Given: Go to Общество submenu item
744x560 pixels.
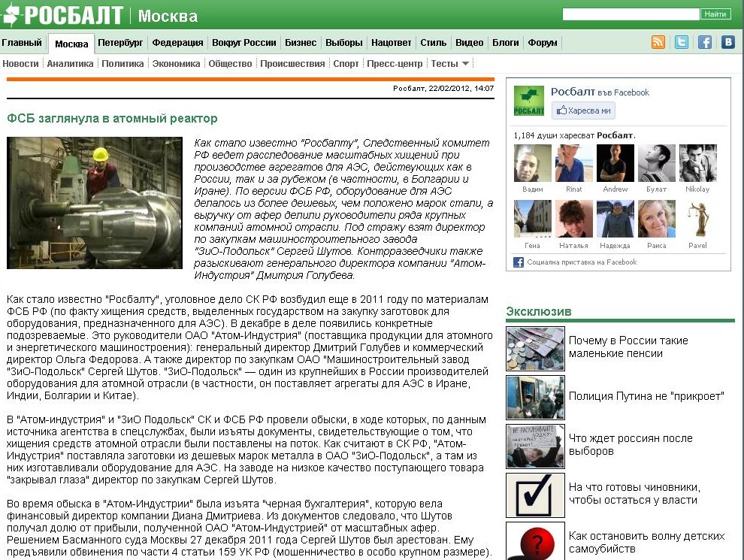Looking at the screenshot, I should point(230,64).
